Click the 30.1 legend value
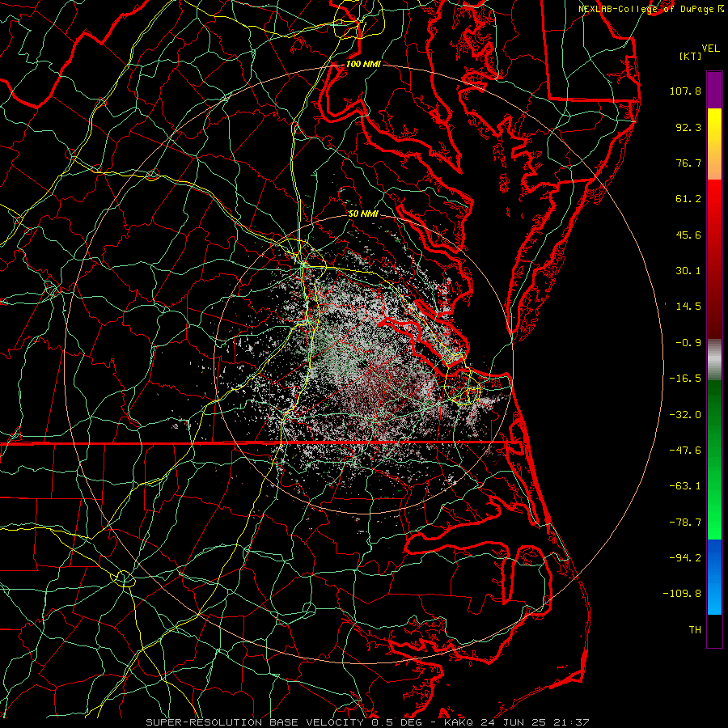The width and height of the screenshot is (728, 728). (x=688, y=271)
